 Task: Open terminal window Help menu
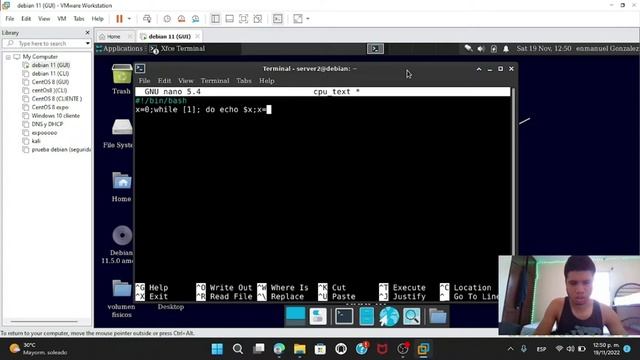[267, 81]
